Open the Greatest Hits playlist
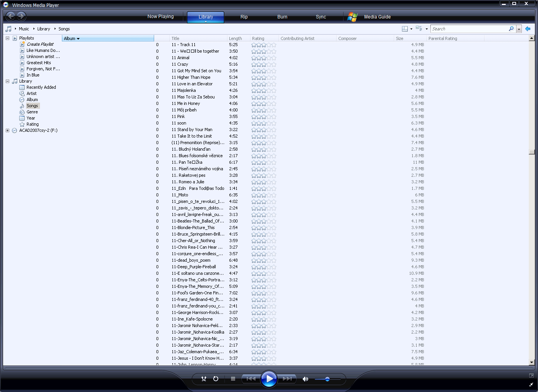The image size is (538, 392). [38, 63]
